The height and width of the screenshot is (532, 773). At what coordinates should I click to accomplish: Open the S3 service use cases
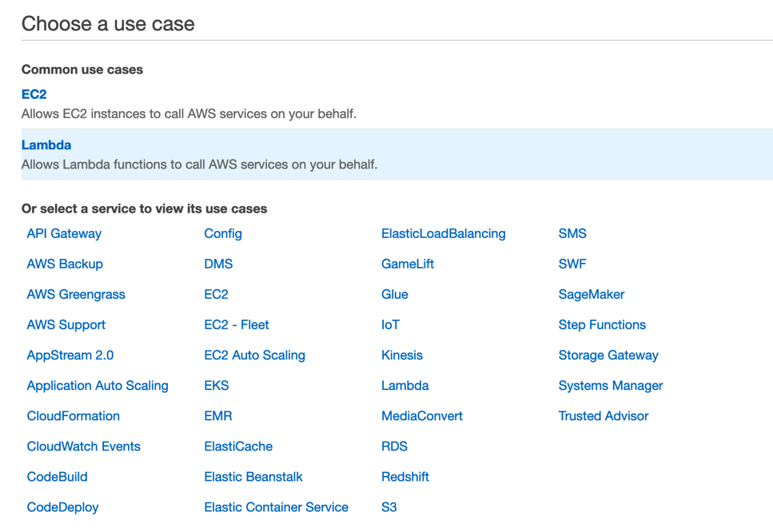click(x=389, y=507)
